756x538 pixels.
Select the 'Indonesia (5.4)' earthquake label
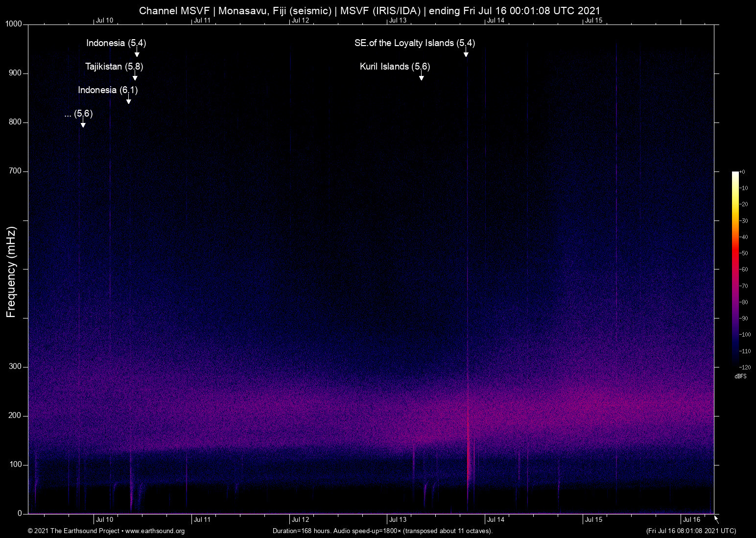point(116,43)
